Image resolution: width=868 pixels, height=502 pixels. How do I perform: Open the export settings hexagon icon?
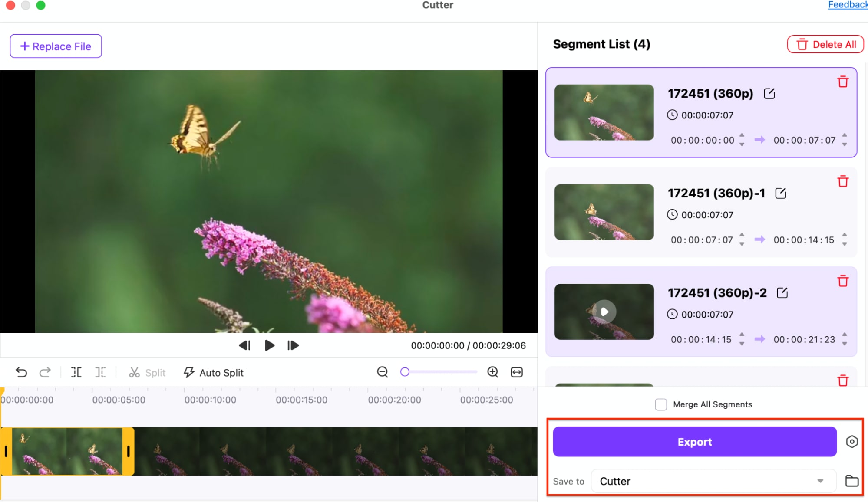[851, 442]
